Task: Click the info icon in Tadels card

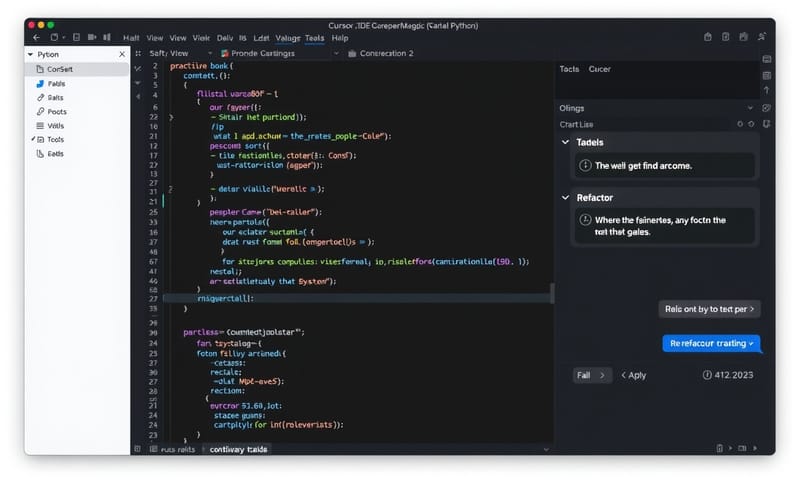Action: pos(585,165)
